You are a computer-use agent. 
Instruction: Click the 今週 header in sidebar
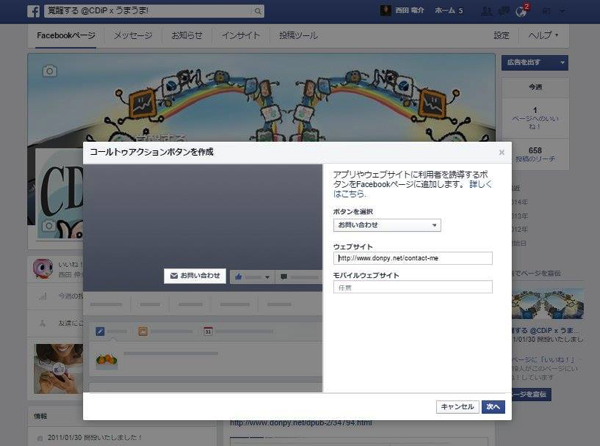tap(535, 87)
